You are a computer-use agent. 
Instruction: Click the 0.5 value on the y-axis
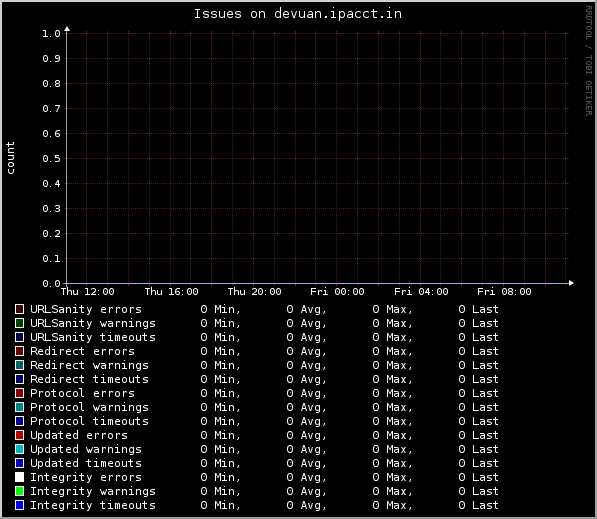51,158
